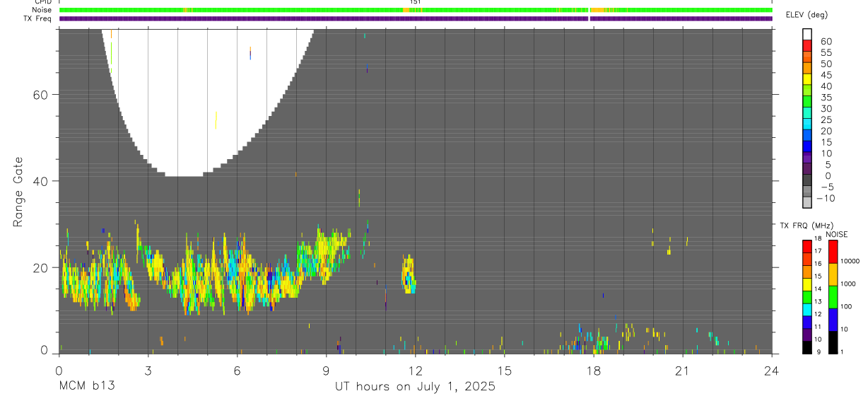This screenshot has width=868, height=401.
Task: Click x-axis tick label '18' under the plot
Action: (593, 370)
